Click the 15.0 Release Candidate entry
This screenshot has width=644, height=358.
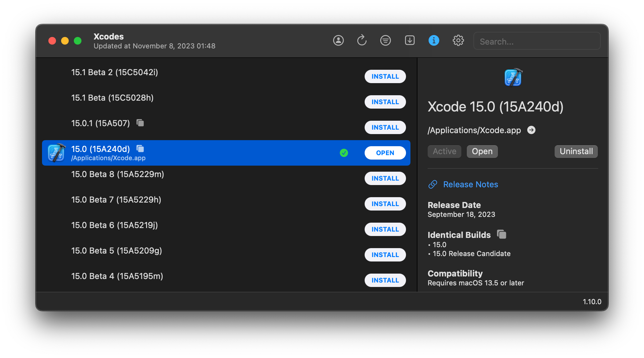[x=472, y=254]
